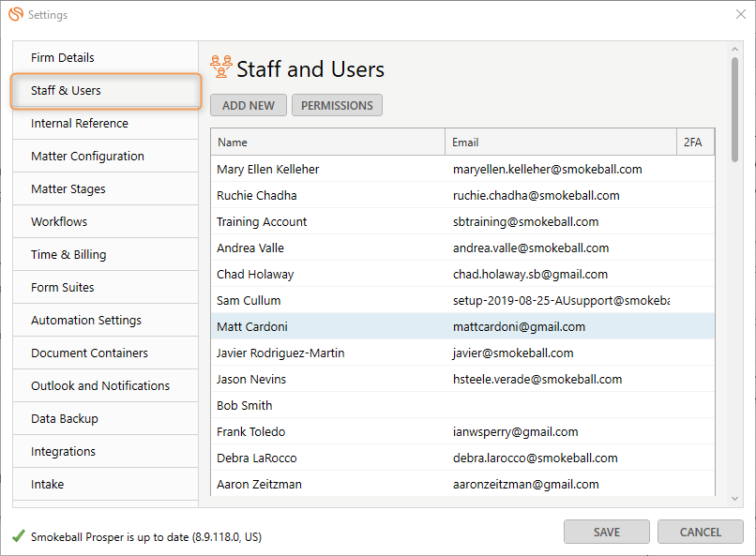Image resolution: width=756 pixels, height=556 pixels.
Task: Click email hsteele.verade@smokeball.com
Action: (537, 379)
